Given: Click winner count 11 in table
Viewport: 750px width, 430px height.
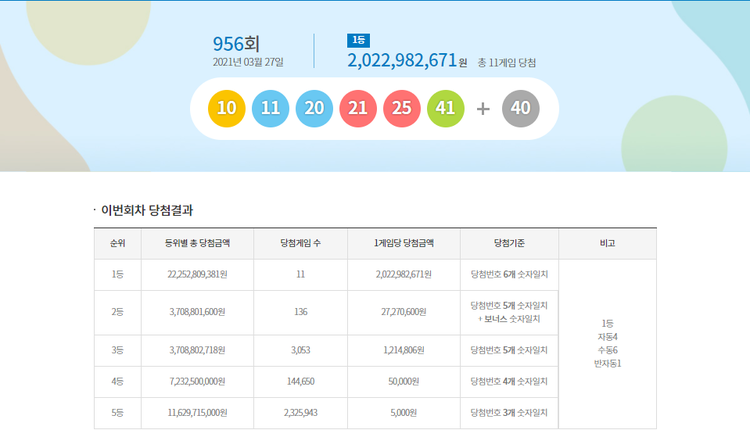Looking at the screenshot, I should (300, 275).
